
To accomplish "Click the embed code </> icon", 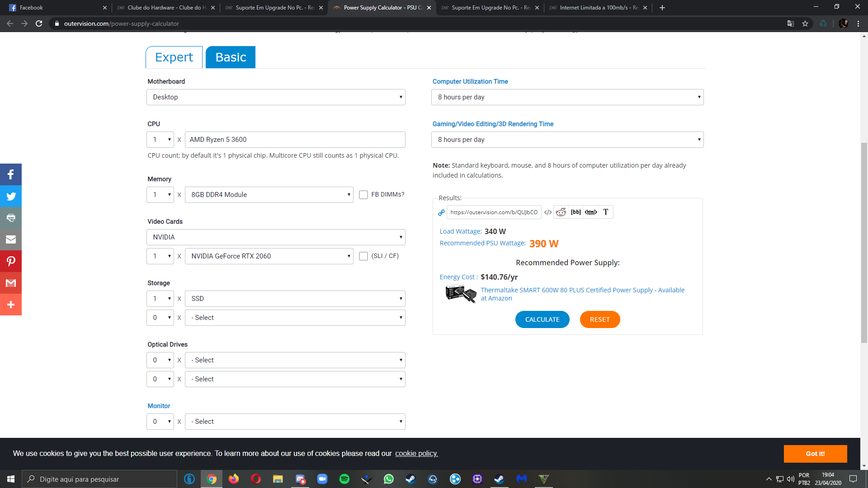I will coord(547,212).
